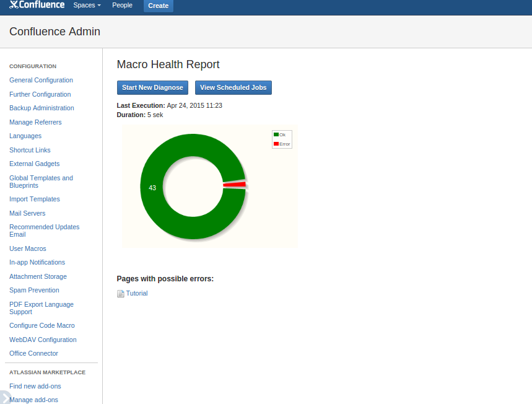Click the red Error legend swatch
The image size is (532, 404).
(x=276, y=144)
